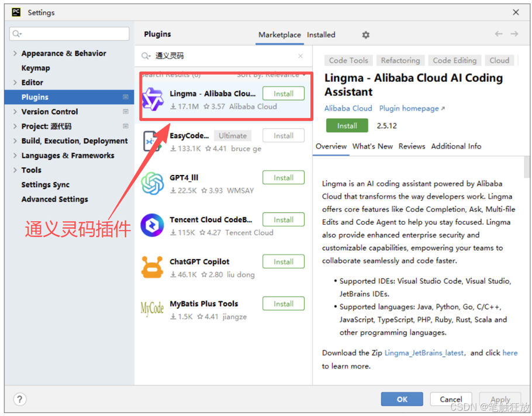
Task: Click the Cloud tag
Action: pyautogui.click(x=499, y=60)
